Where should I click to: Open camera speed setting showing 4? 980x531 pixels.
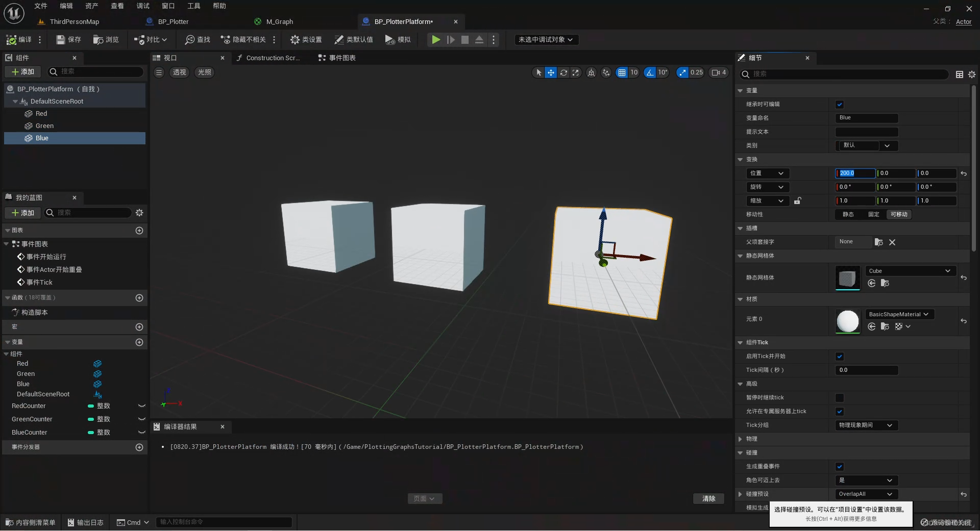point(719,72)
